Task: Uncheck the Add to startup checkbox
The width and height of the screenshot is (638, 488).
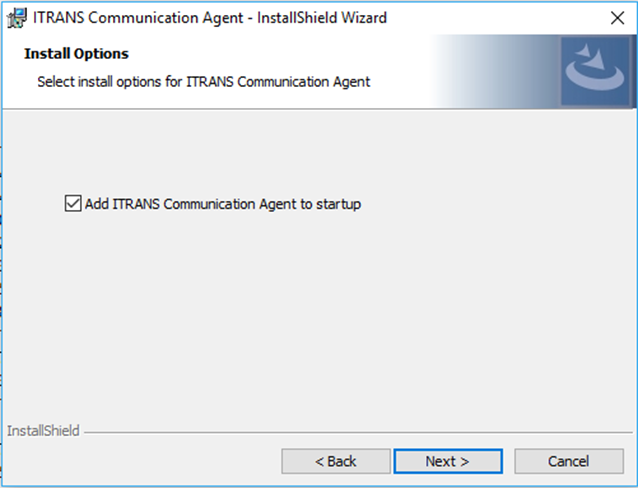Action: click(x=72, y=204)
